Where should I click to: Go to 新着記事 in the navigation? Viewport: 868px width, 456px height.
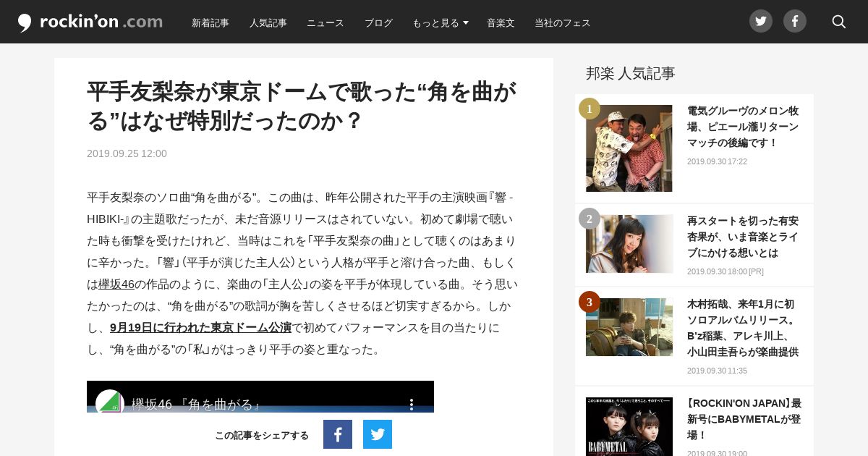coord(210,22)
